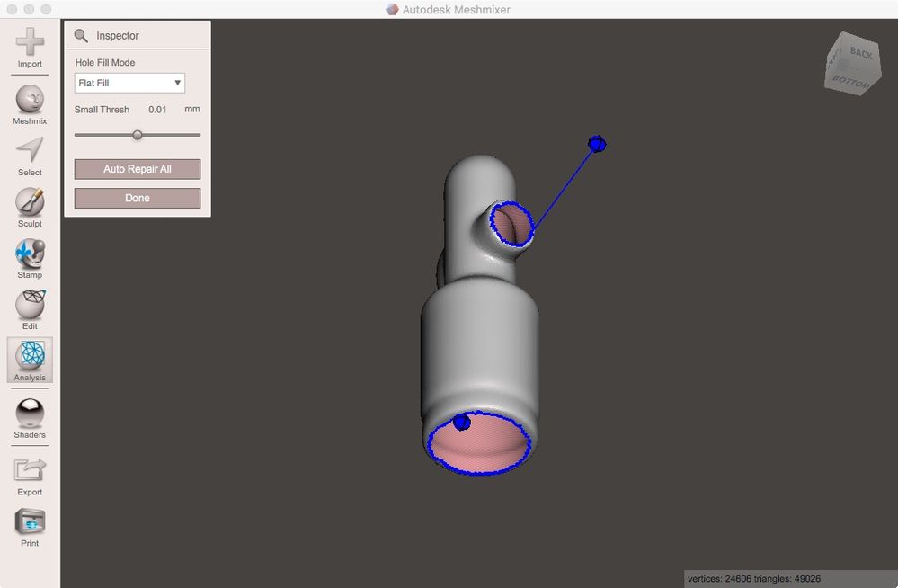Click the Small Thresh 0.01 value field
The height and width of the screenshot is (588, 898).
(x=157, y=110)
